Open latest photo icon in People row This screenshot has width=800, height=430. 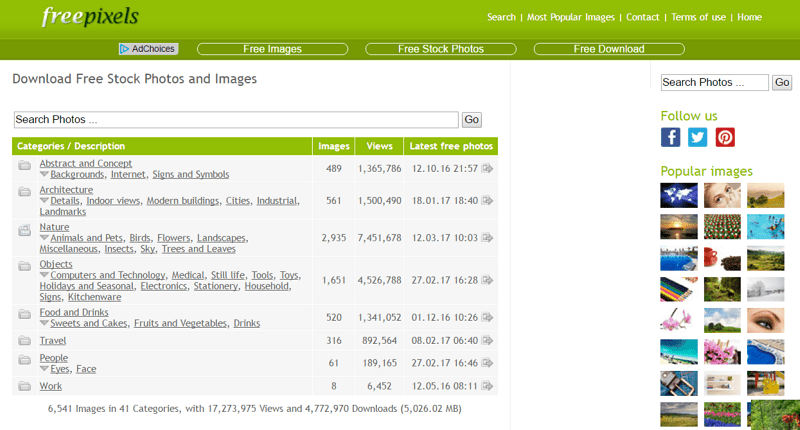pos(487,363)
